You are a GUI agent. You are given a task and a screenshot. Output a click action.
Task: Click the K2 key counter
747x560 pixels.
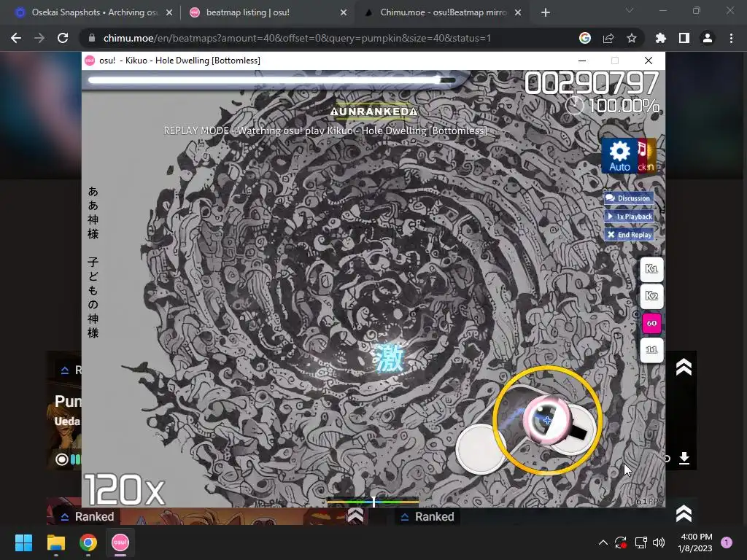pyautogui.click(x=651, y=296)
